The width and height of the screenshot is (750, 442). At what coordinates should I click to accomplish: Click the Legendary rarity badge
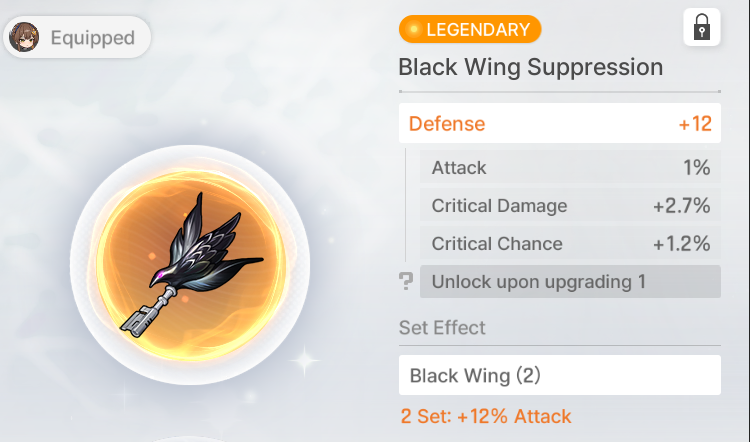[x=470, y=29]
